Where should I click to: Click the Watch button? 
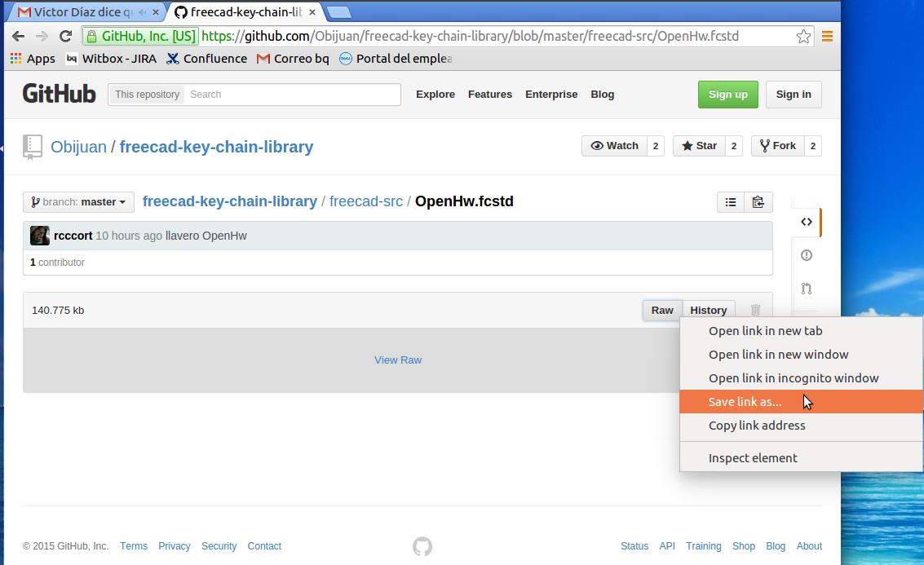(x=614, y=145)
